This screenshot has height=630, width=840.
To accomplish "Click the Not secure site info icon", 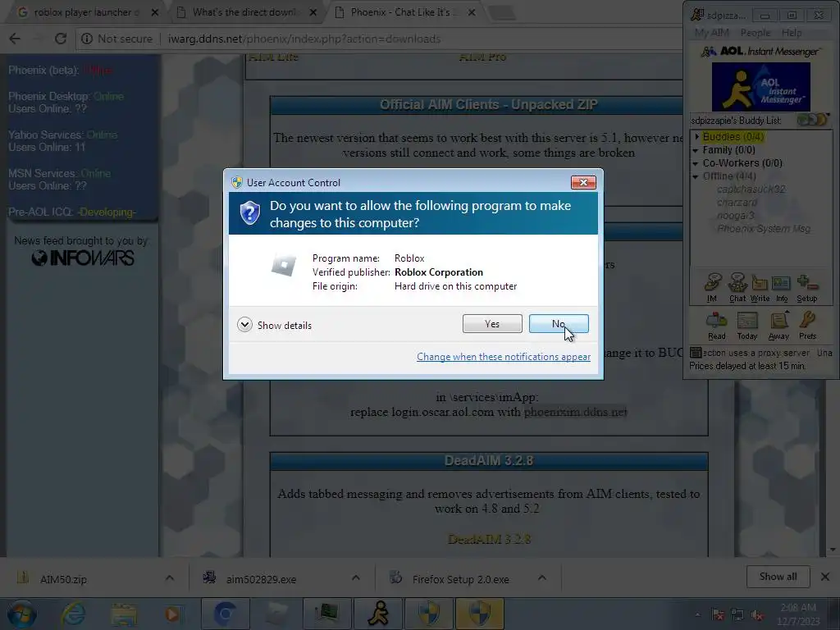I will click(87, 39).
